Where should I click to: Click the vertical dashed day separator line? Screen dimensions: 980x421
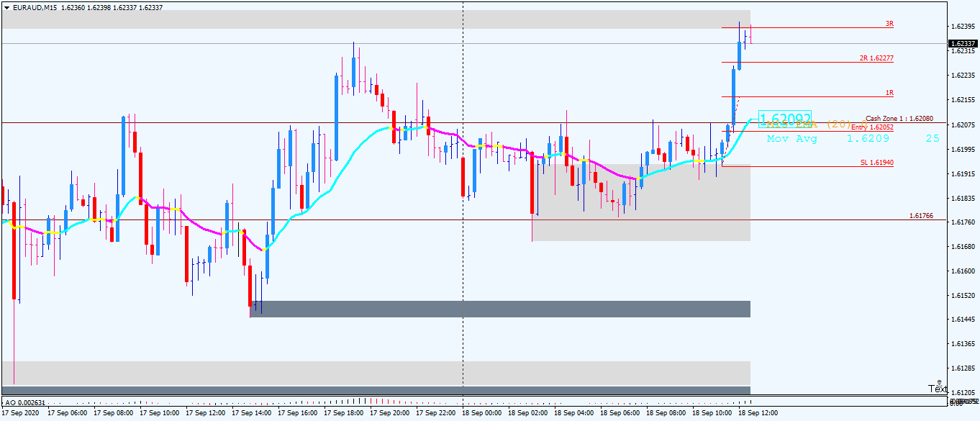[462, 198]
